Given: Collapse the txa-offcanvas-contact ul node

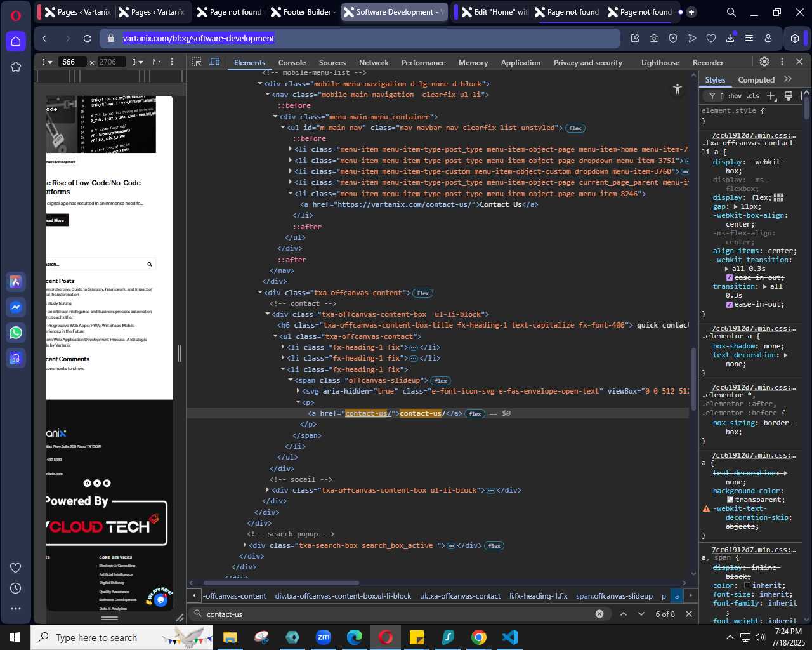Looking at the screenshot, I should click(x=275, y=336).
